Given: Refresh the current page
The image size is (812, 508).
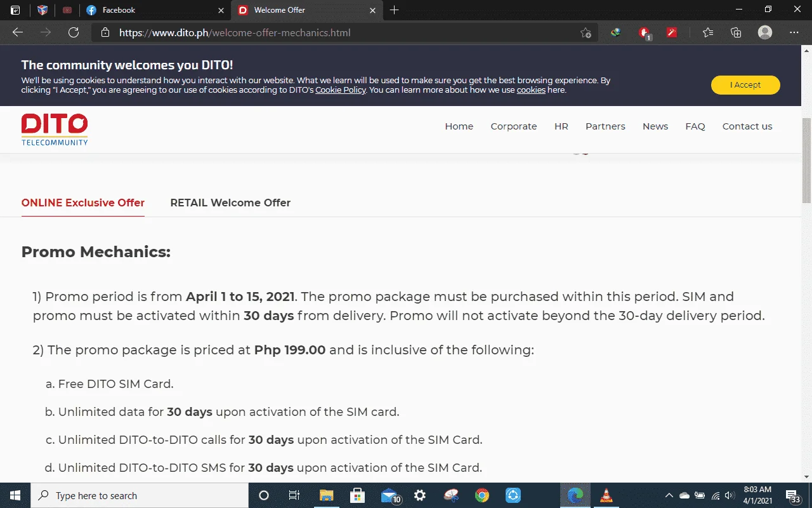Looking at the screenshot, I should 74,32.
